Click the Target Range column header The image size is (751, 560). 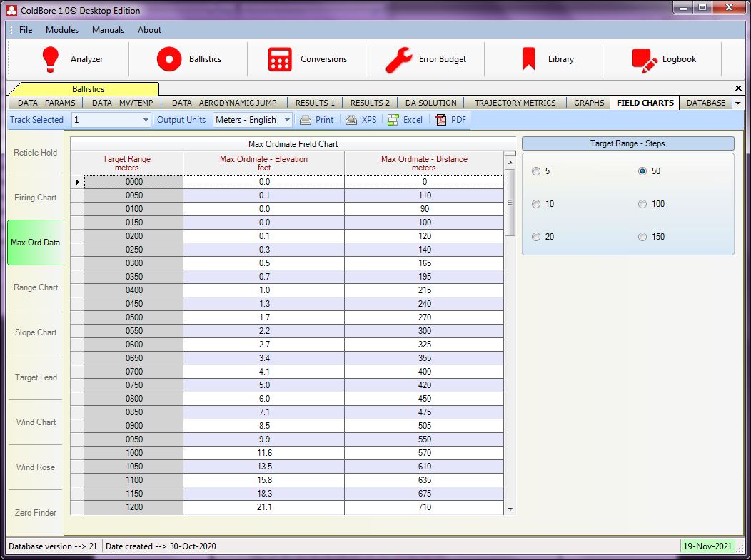click(x=127, y=163)
